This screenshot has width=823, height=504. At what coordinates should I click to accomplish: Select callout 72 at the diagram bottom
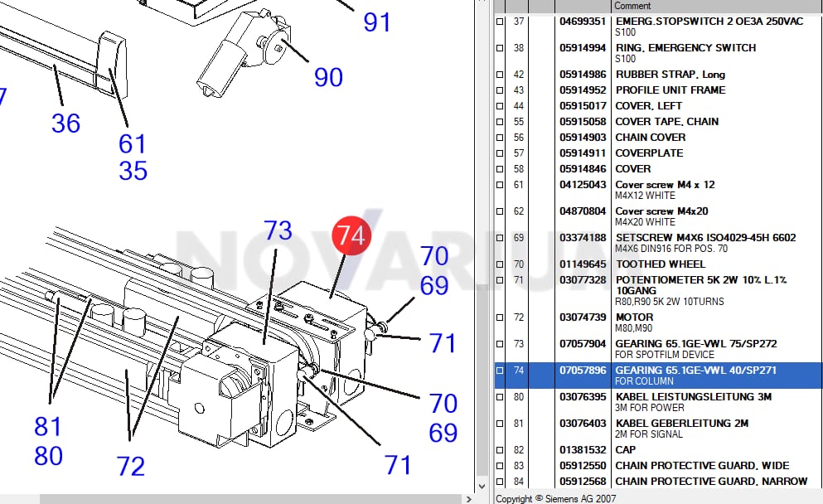[x=130, y=466]
